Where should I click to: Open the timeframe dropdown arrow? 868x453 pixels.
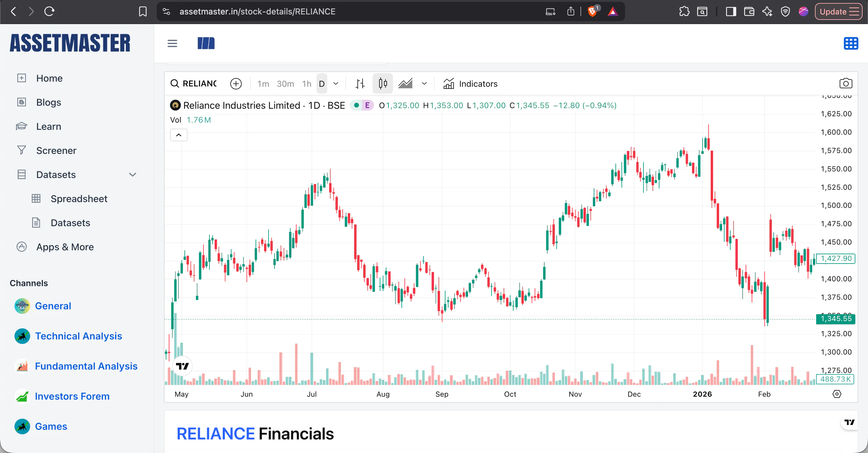click(336, 83)
